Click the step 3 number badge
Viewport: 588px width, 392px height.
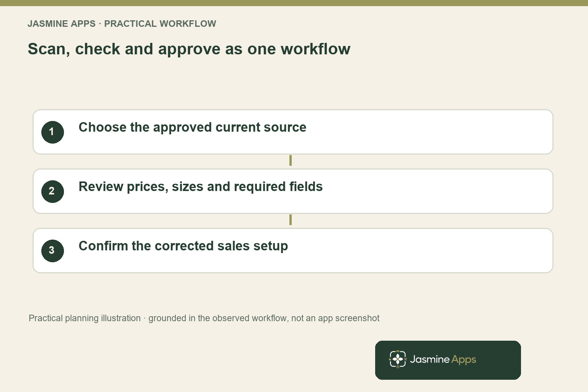52,251
